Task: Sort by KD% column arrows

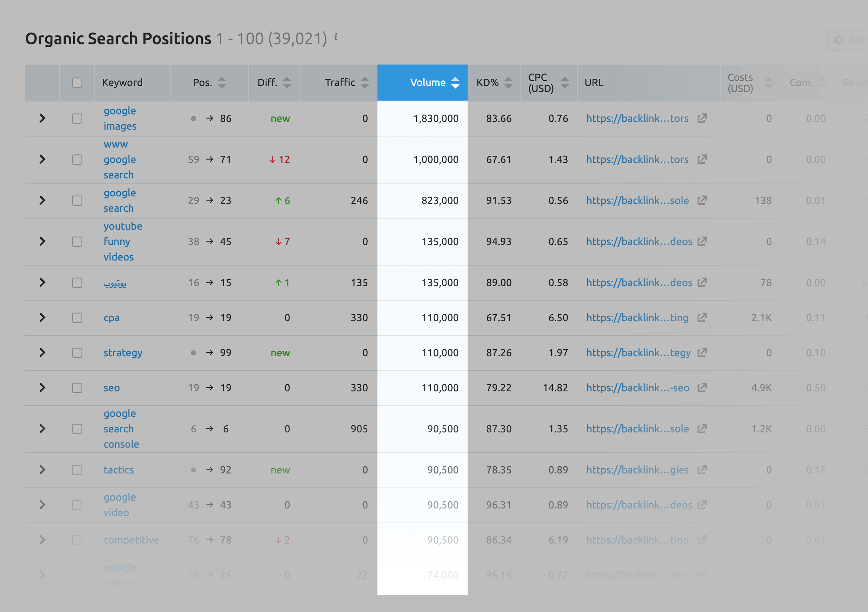Action: click(x=509, y=82)
